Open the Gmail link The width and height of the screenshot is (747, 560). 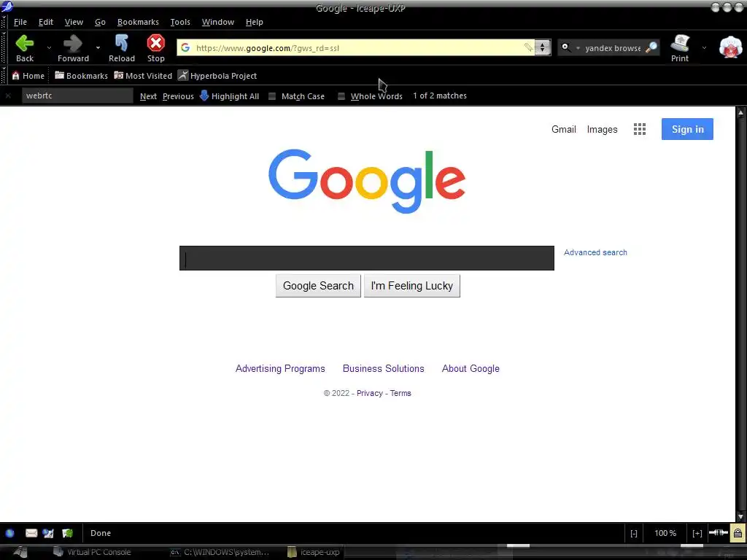564,129
